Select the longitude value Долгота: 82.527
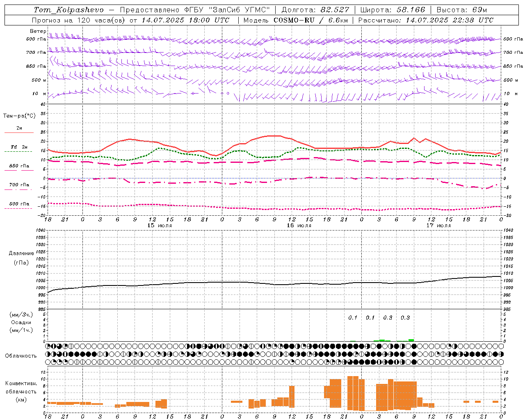Screen dimensions: 525x420 coord(316,10)
